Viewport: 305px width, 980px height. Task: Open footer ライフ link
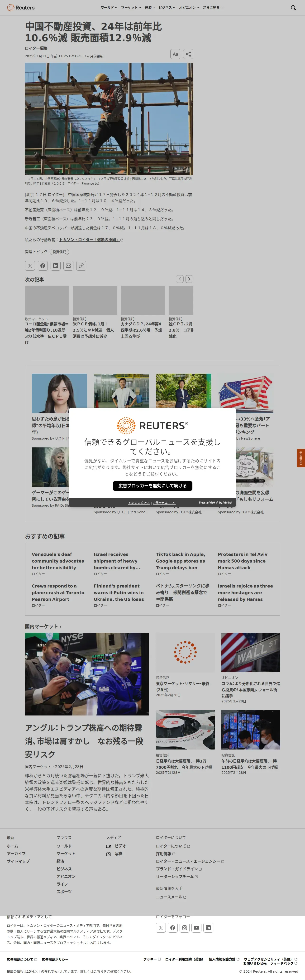tap(62, 884)
